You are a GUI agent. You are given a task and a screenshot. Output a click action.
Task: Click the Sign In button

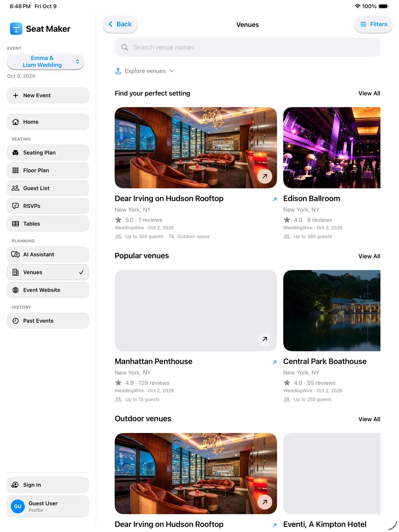48,485
